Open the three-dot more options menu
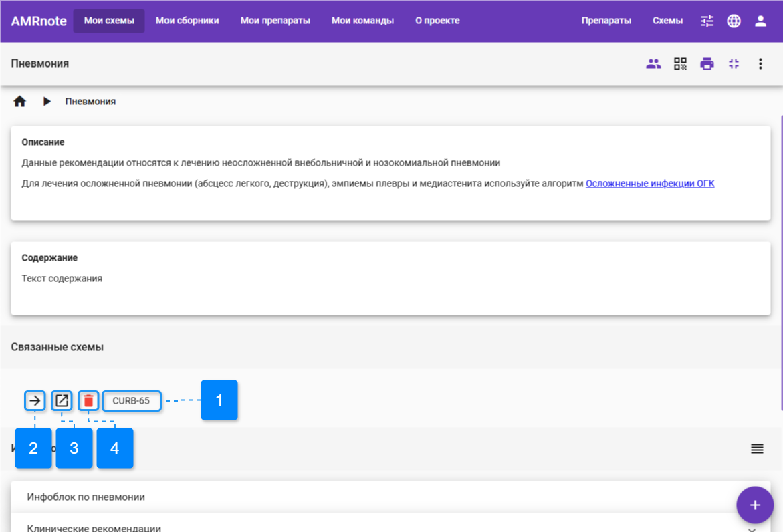This screenshot has height=532, width=783. pos(760,64)
